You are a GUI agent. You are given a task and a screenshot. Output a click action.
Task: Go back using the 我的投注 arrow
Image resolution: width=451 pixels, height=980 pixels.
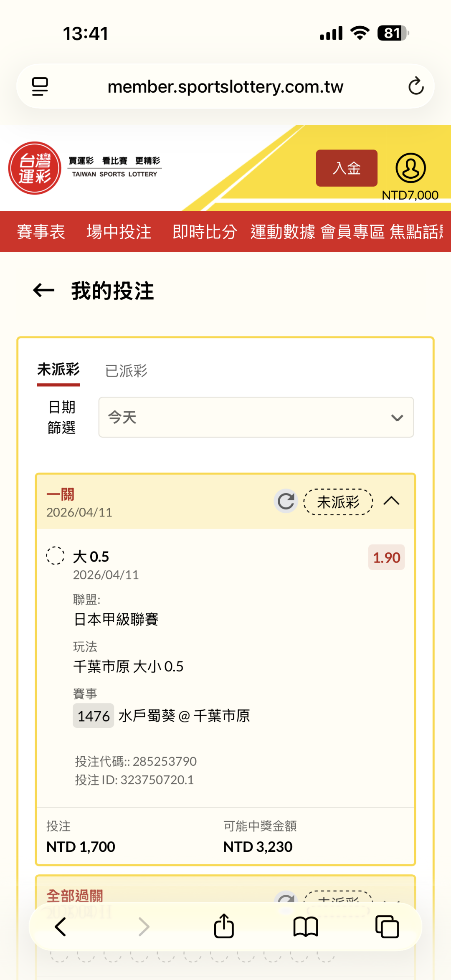[44, 291]
